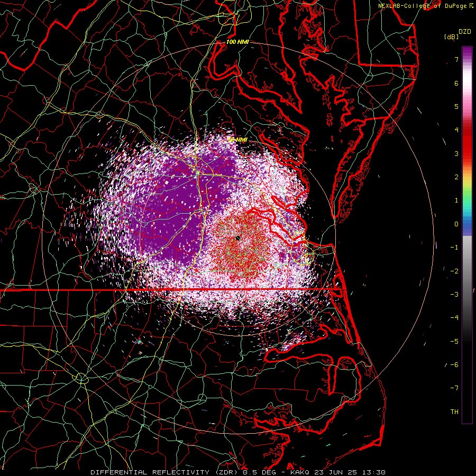476x476 pixels.
Task: Click the 2 dB legend value
Action: (x=456, y=177)
